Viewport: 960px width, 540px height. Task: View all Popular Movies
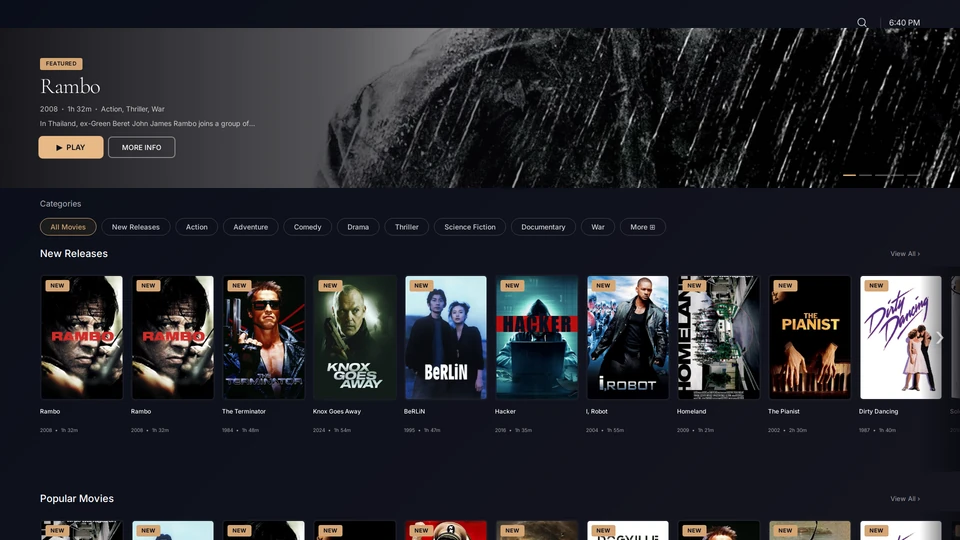click(x=904, y=499)
